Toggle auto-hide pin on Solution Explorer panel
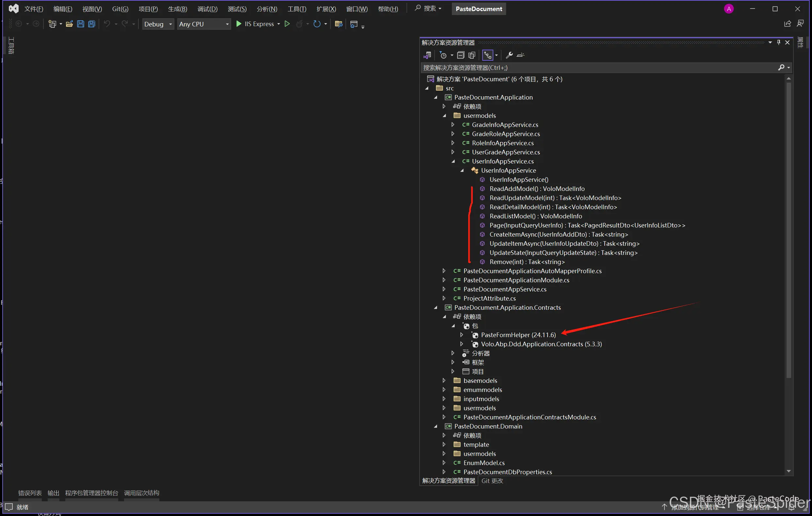Viewport: 812px width, 516px height. (779, 42)
